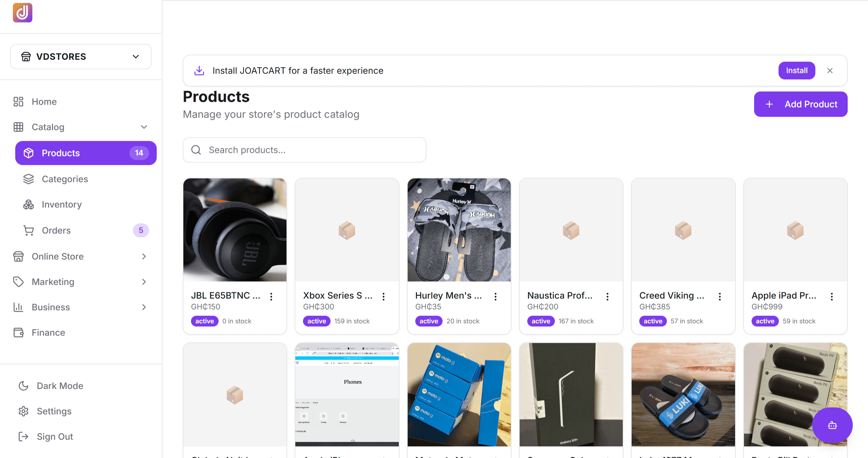Click the Finance wallet icon
868x458 pixels.
click(18, 332)
